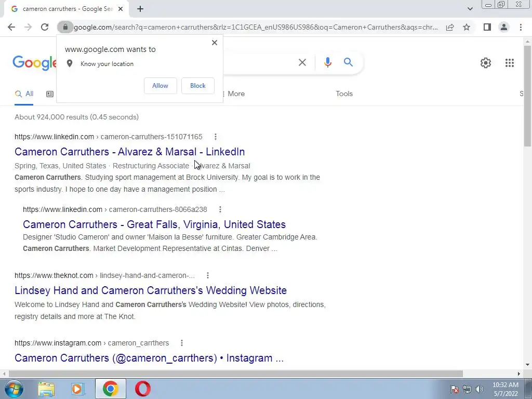This screenshot has height=399, width=532.
Task: Click the scroll-down arrow
Action: pyautogui.click(x=527, y=365)
